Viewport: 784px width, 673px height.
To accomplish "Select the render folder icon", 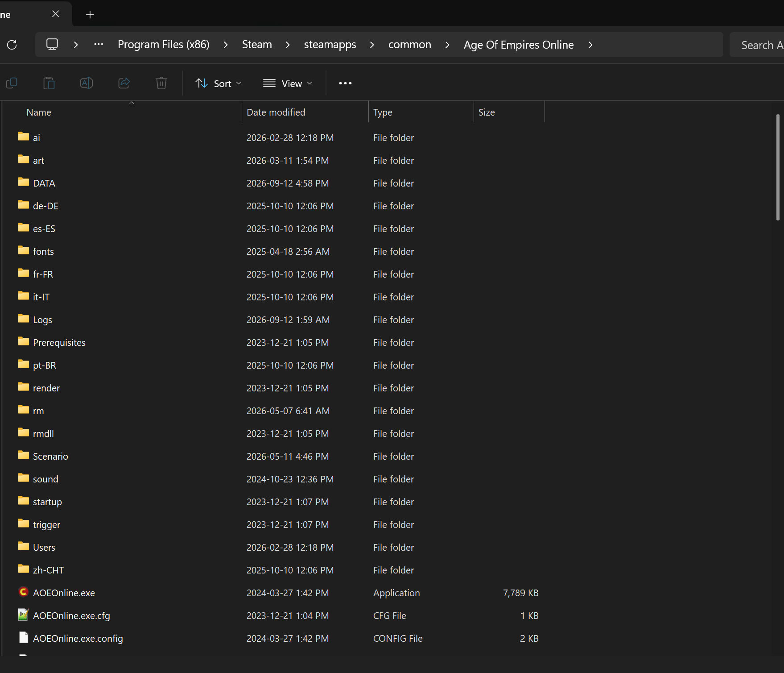I will [x=24, y=387].
